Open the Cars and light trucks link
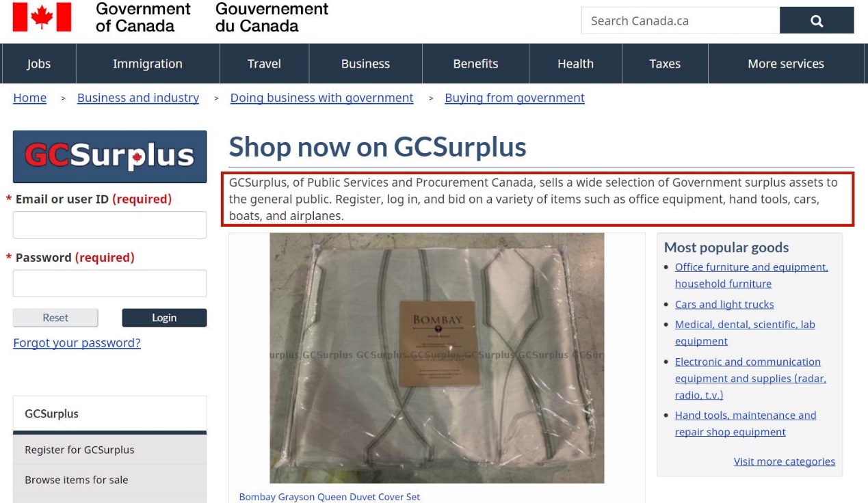 click(724, 304)
